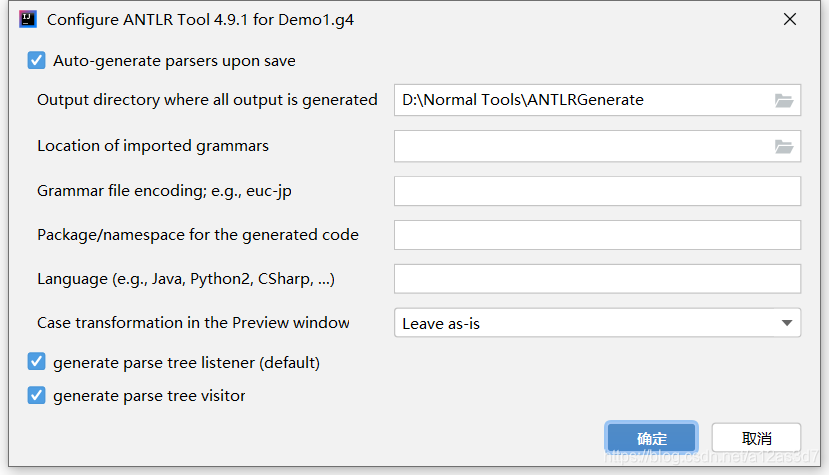Close the Configure ANTLR Tool dialog
The height and width of the screenshot is (475, 829).
790,19
